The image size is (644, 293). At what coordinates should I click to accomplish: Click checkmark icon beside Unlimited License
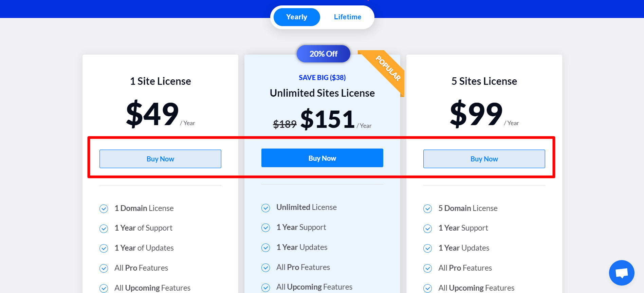(x=265, y=208)
